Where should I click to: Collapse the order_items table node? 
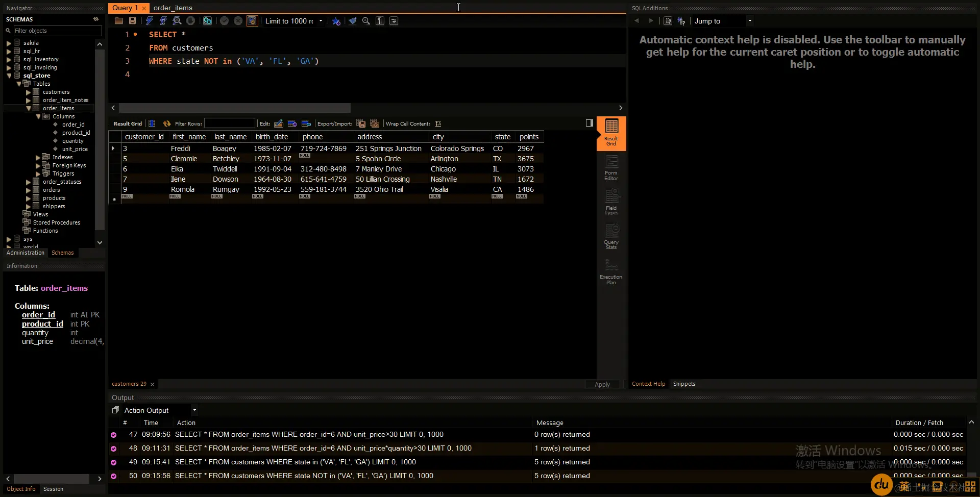coord(28,109)
